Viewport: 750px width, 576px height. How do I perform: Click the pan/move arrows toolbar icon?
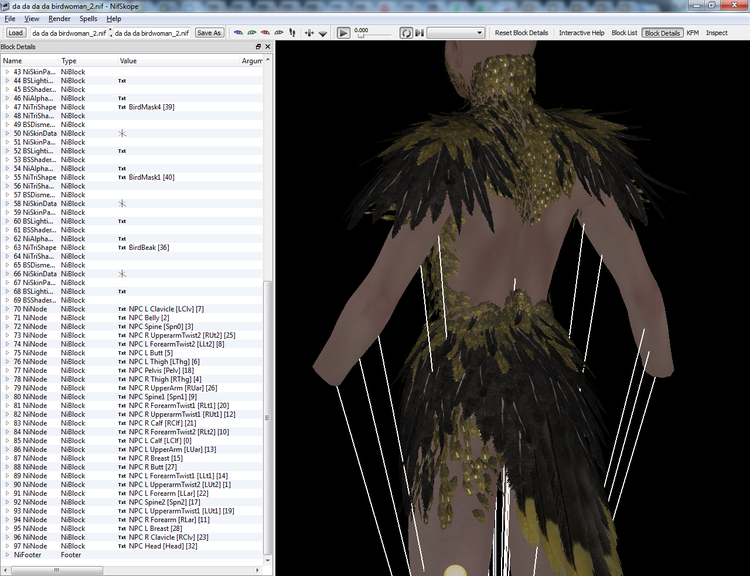tap(309, 33)
